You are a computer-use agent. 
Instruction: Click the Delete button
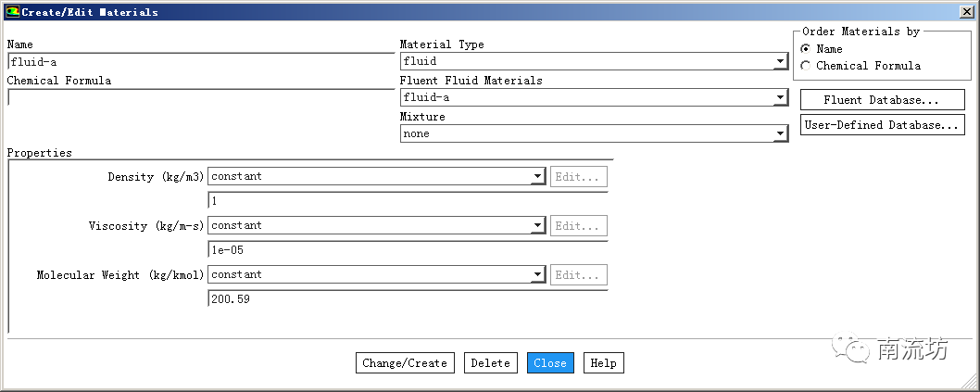[x=490, y=363]
